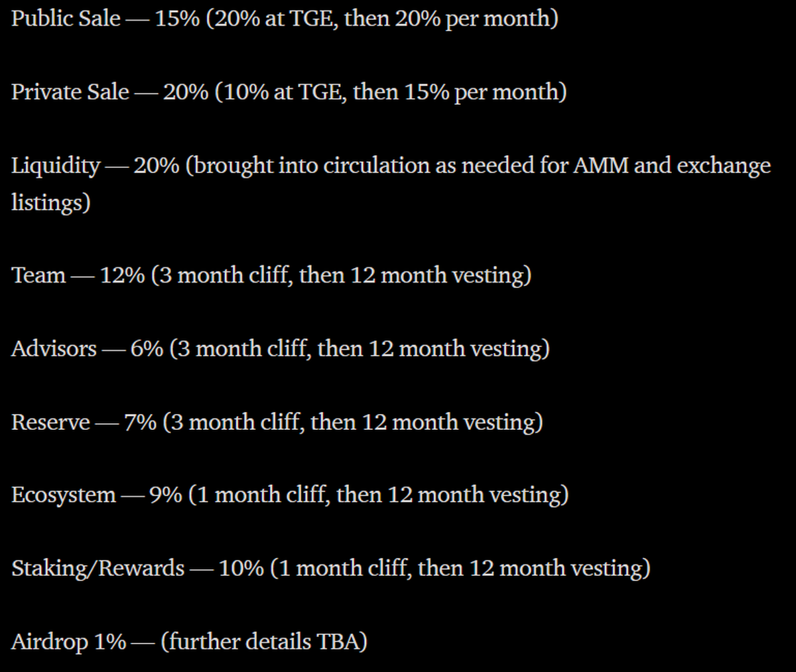Click the 15% Public Sale allocation figure
Image resolution: width=796 pixels, height=672 pixels.
[176, 18]
